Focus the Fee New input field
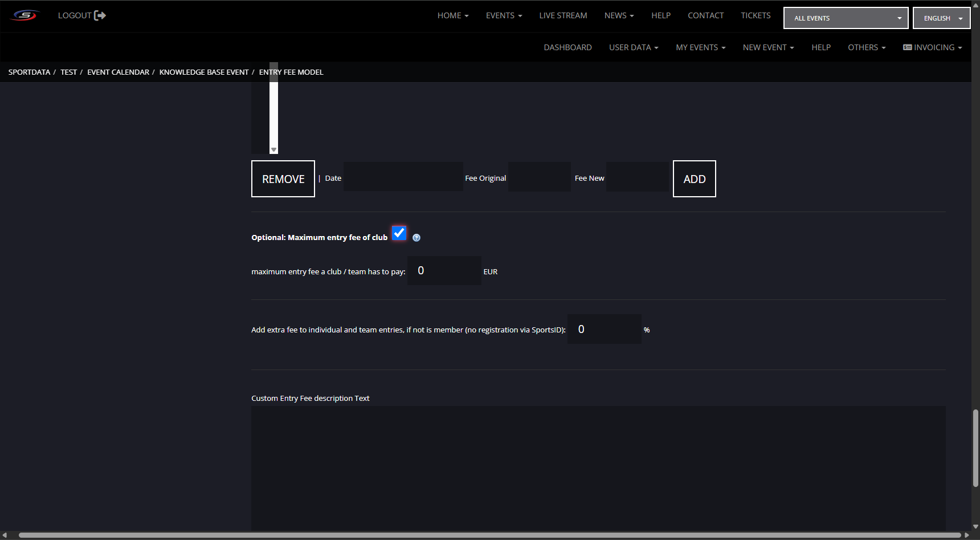Image resolution: width=980 pixels, height=540 pixels. tap(638, 177)
